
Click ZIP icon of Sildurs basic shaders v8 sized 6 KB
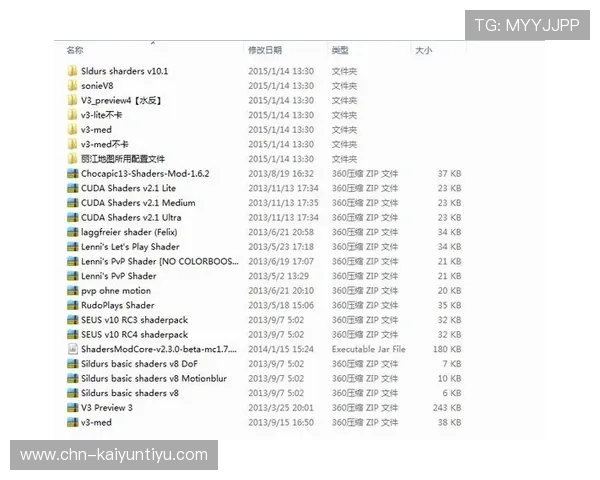[x=73, y=393]
